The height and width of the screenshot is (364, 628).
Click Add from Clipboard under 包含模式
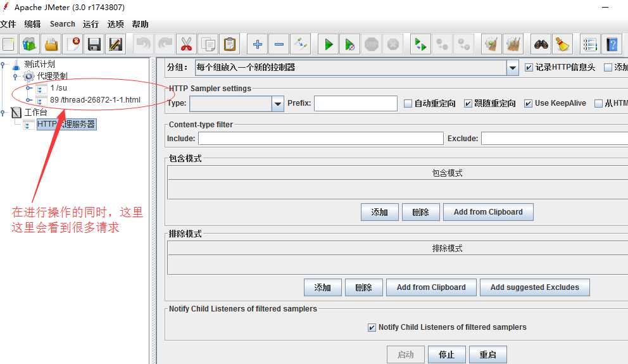[488, 212]
